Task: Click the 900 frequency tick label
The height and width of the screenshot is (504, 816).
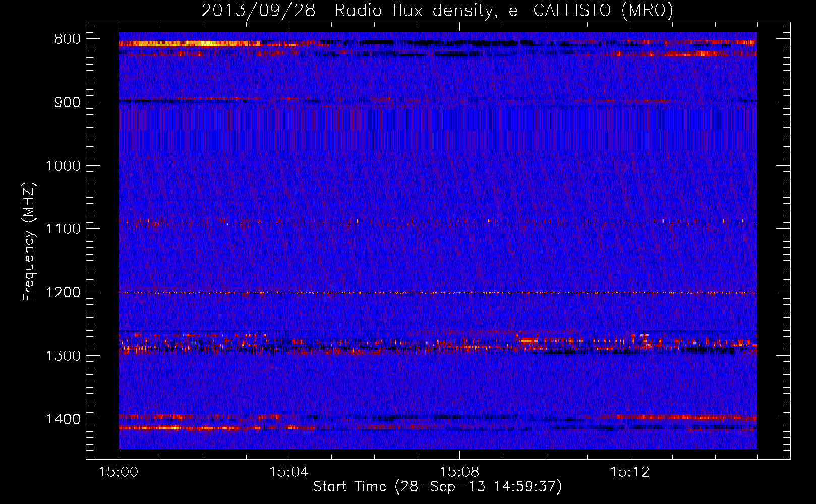Action: [68, 102]
